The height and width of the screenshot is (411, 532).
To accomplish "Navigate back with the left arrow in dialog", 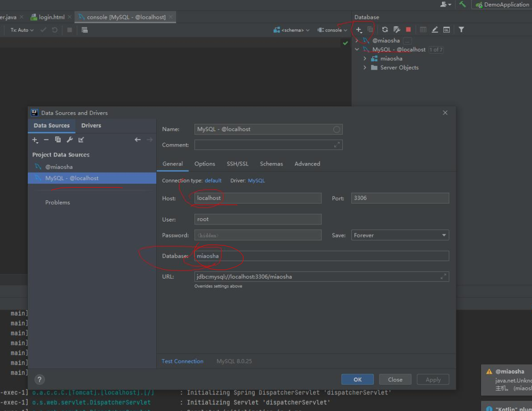I will 137,140.
